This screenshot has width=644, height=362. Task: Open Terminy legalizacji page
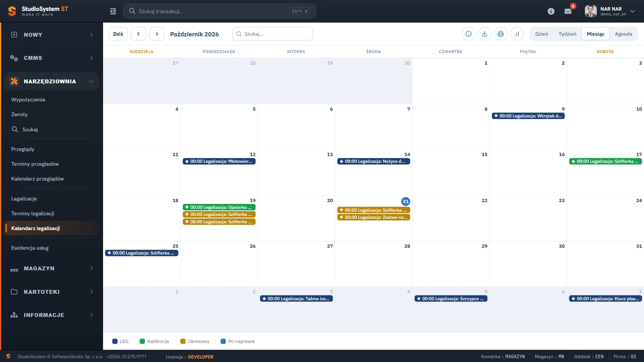pyautogui.click(x=33, y=214)
